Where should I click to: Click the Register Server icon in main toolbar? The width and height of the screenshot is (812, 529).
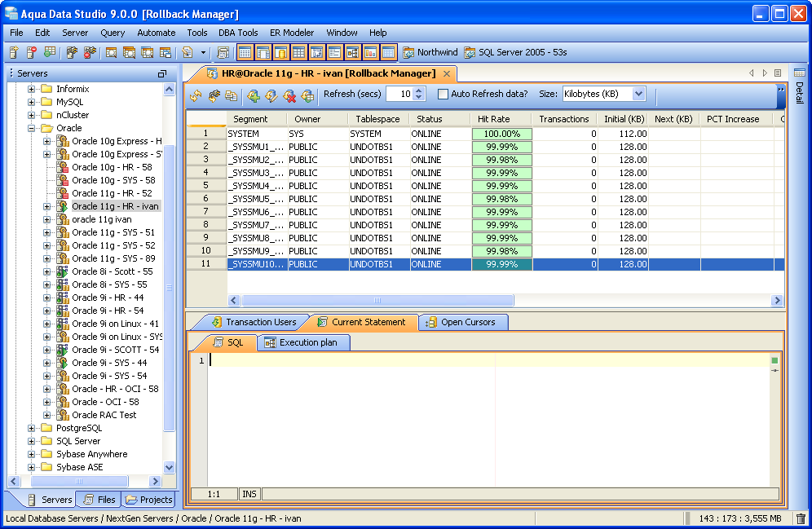(x=14, y=53)
